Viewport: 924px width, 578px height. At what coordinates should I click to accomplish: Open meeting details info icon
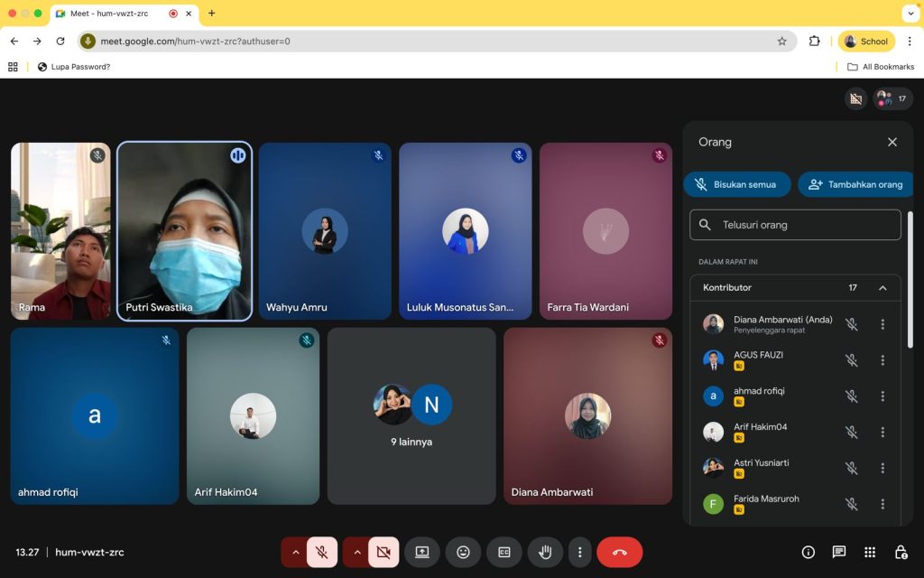808,552
